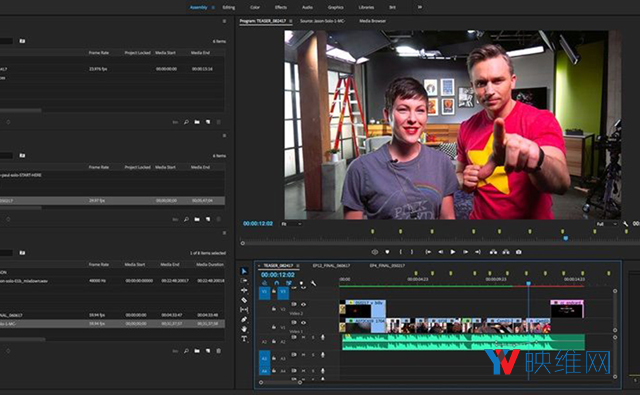The width and height of the screenshot is (640, 395).
Task: Select the Hand tool
Action: [x=244, y=329]
